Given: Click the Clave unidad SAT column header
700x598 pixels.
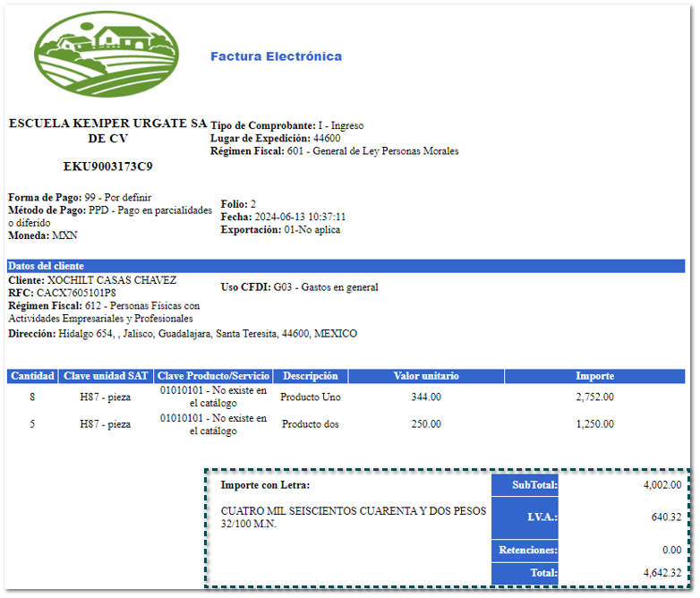Looking at the screenshot, I should (107, 376).
